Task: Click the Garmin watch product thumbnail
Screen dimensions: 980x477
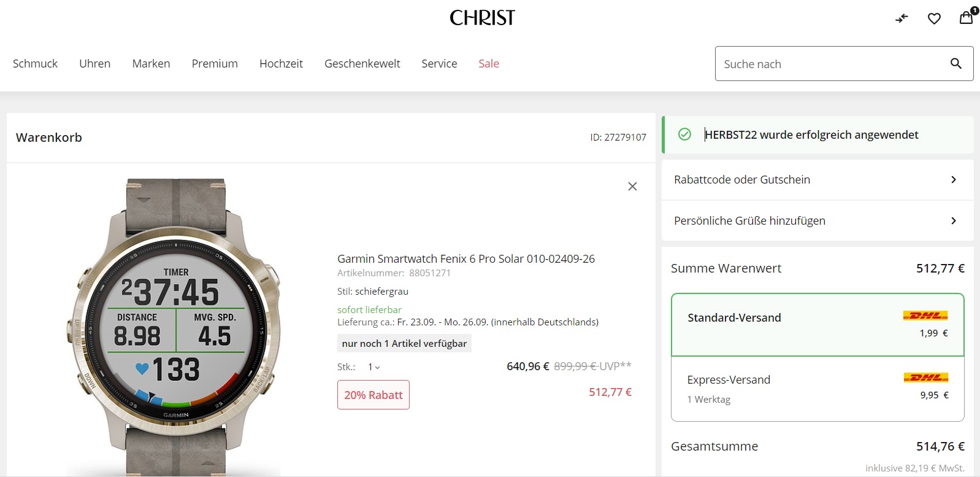Action: coord(175,325)
